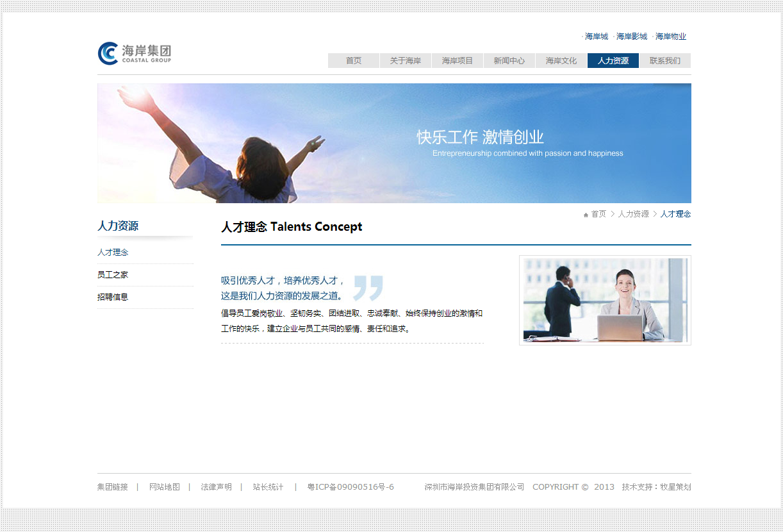Screen dimensions: 783x532
Task: Click the 海岸物业 property link
Action: pyautogui.click(x=670, y=37)
